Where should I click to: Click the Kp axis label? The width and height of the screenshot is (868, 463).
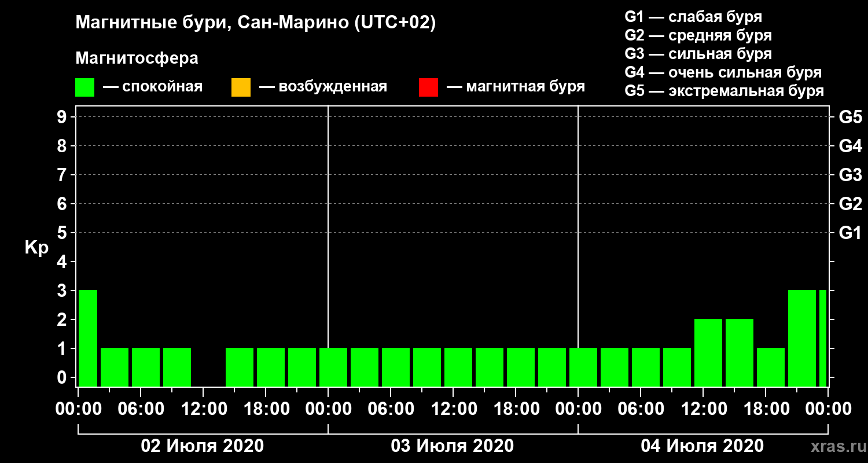36,248
